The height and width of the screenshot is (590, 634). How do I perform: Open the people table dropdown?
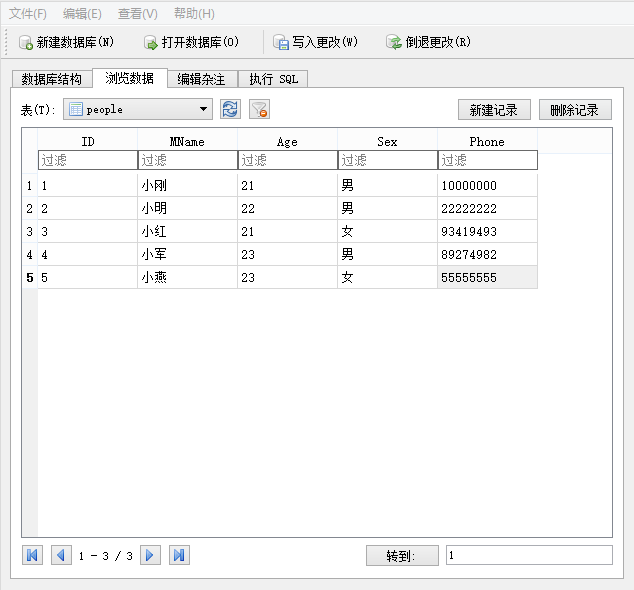point(138,109)
